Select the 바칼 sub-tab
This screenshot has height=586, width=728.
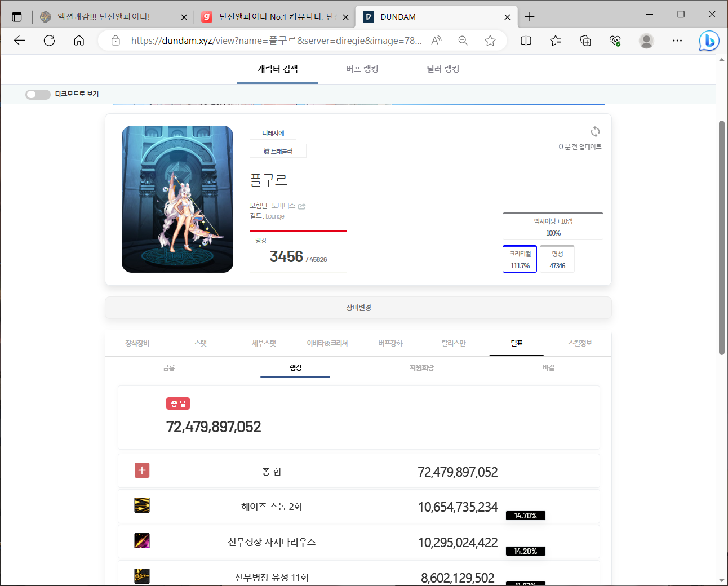point(548,367)
